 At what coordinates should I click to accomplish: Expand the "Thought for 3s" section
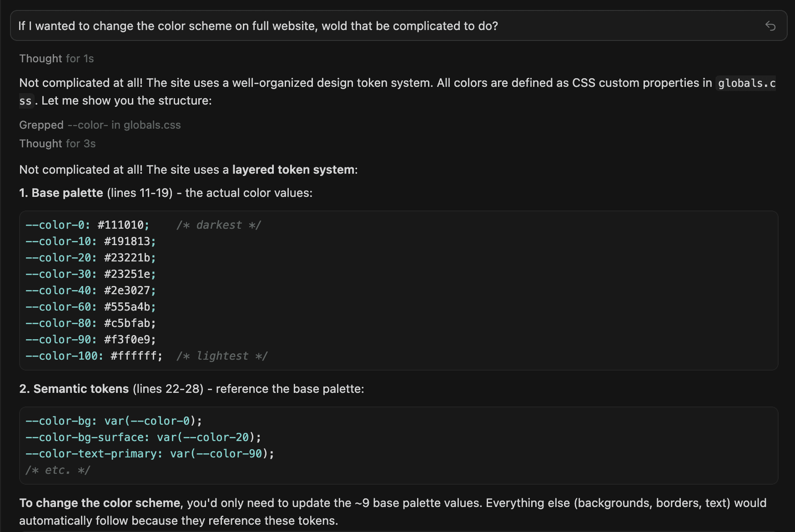coord(57,144)
